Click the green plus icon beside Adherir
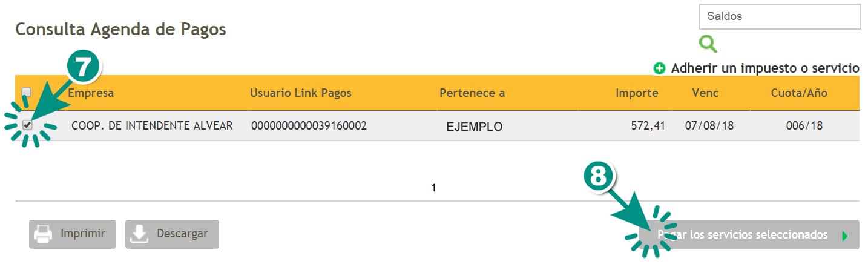 point(659,68)
